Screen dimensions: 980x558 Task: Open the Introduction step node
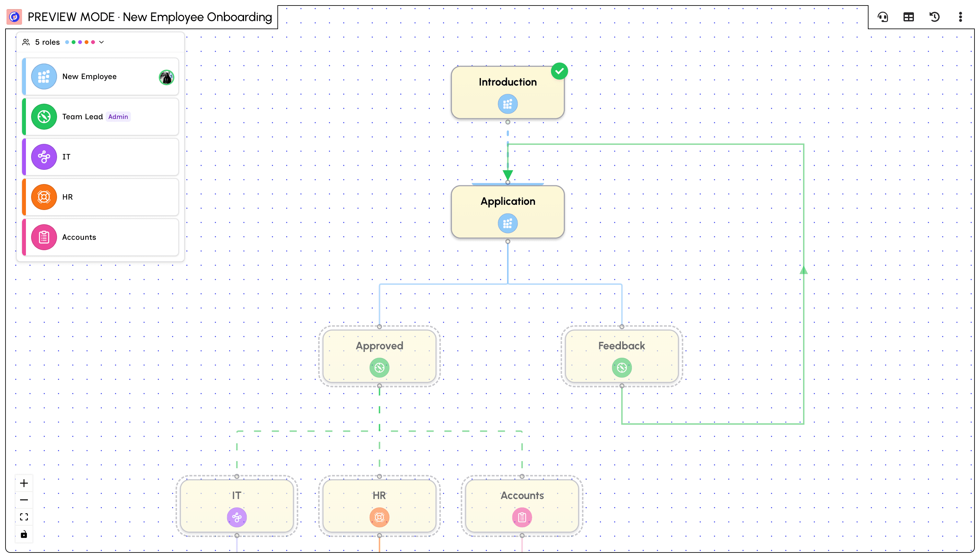(507, 92)
